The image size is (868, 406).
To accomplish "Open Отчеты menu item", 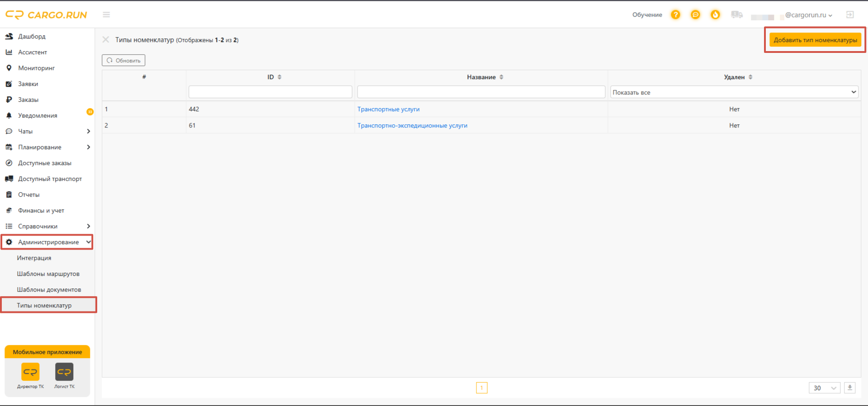I will point(28,194).
